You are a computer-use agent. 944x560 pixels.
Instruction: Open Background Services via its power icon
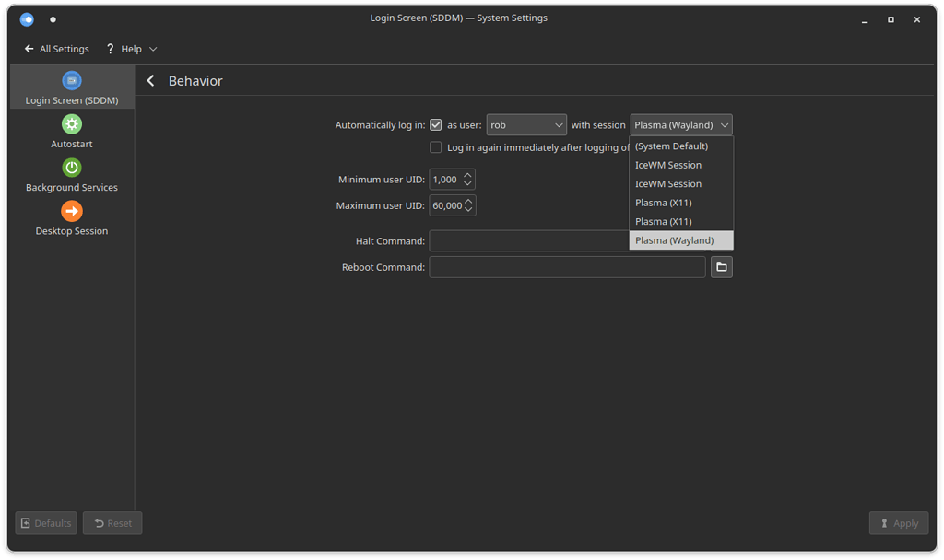click(x=71, y=167)
